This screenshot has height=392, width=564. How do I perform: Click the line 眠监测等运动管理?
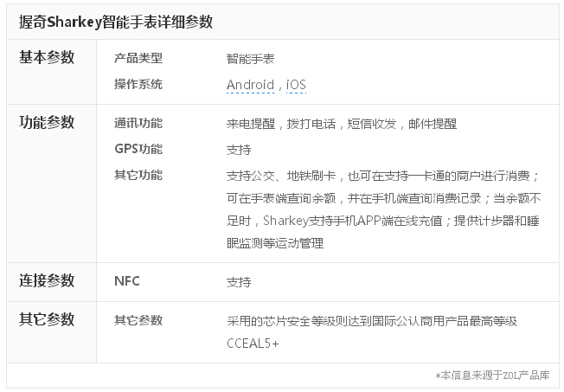coord(275,243)
